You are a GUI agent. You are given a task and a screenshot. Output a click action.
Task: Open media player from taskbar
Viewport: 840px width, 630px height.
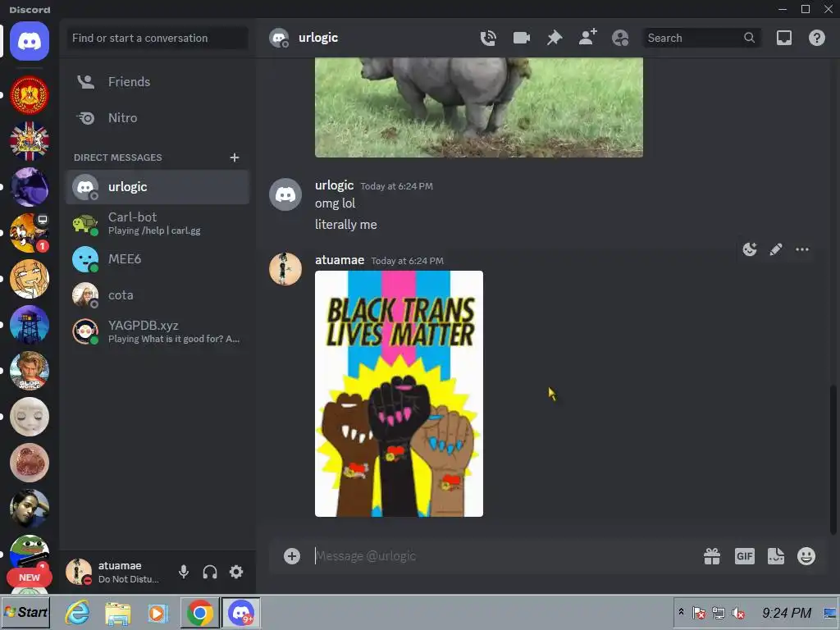coord(158,613)
